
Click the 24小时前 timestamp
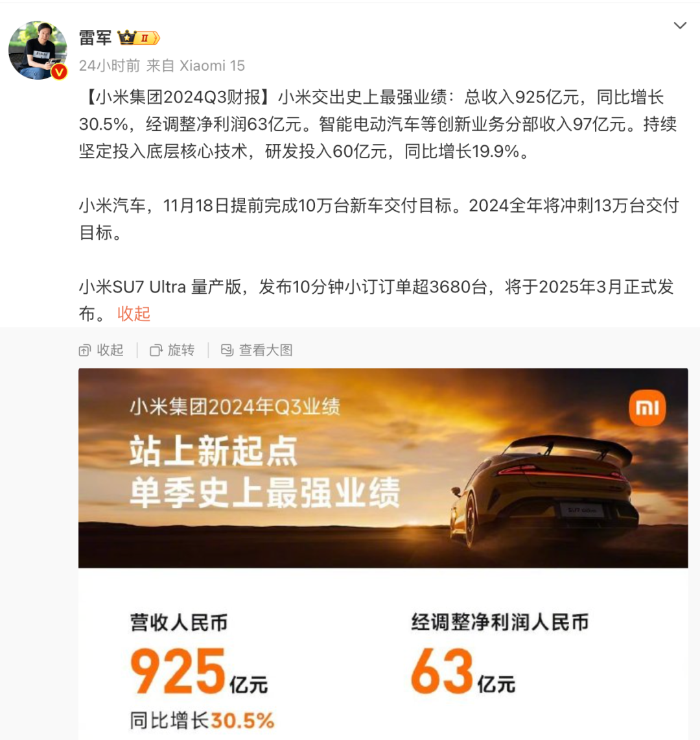pyautogui.click(x=110, y=66)
